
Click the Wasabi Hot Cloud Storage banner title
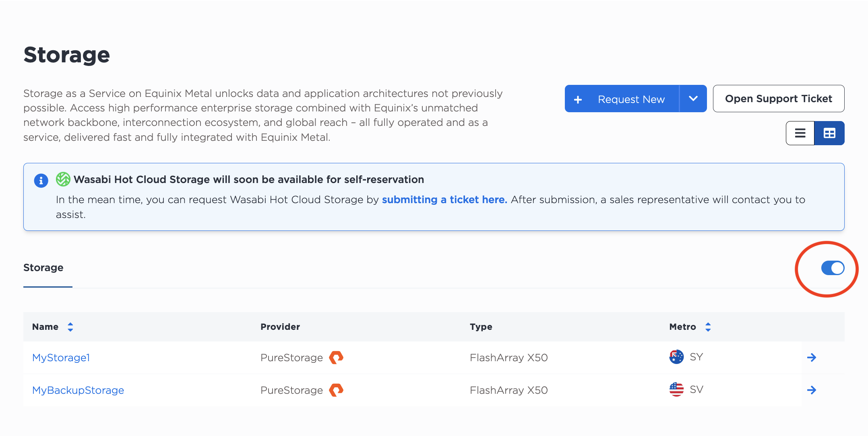click(x=249, y=179)
